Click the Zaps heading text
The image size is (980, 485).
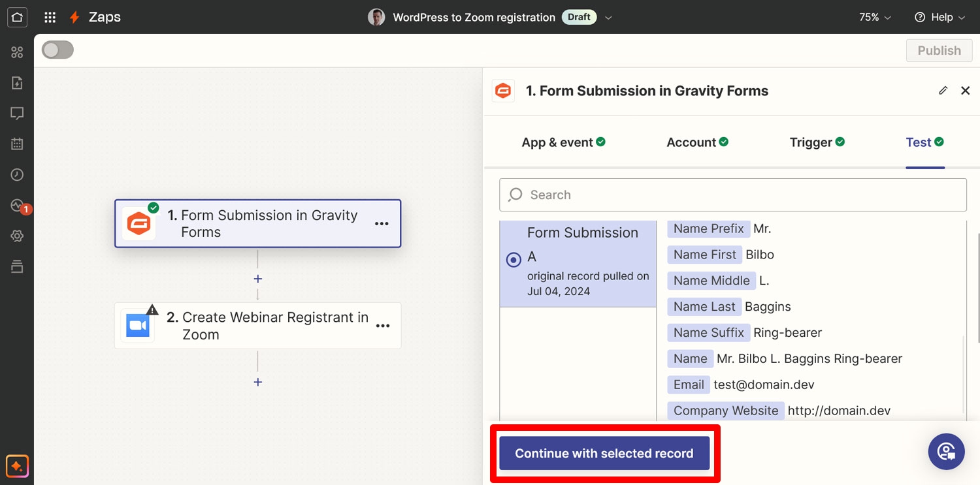click(105, 17)
